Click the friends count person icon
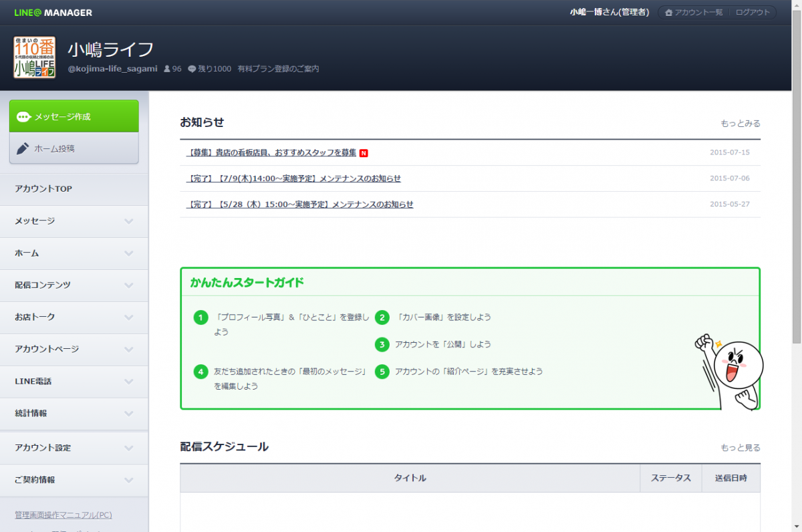Screen dimensions: 802x532 click(167, 69)
